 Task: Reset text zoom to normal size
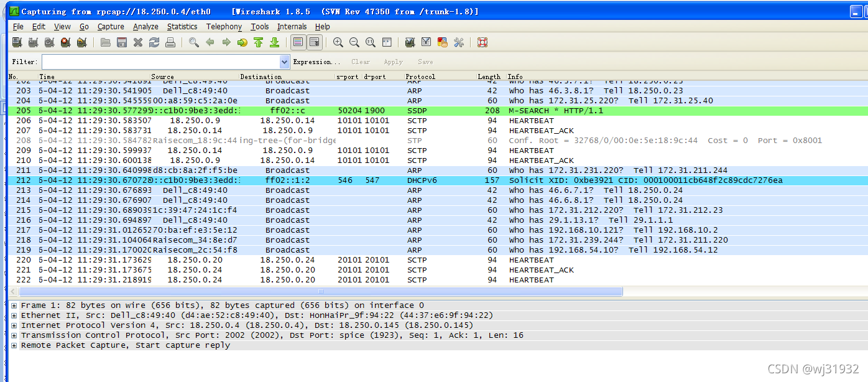click(x=371, y=42)
